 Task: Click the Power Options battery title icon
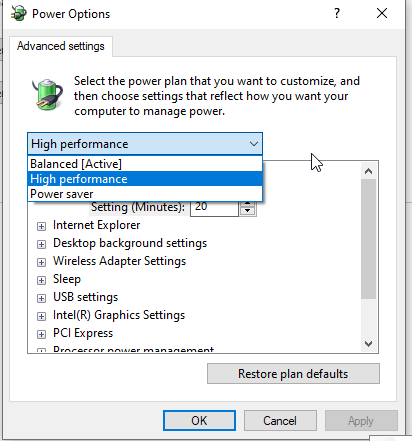pyautogui.click(x=19, y=14)
